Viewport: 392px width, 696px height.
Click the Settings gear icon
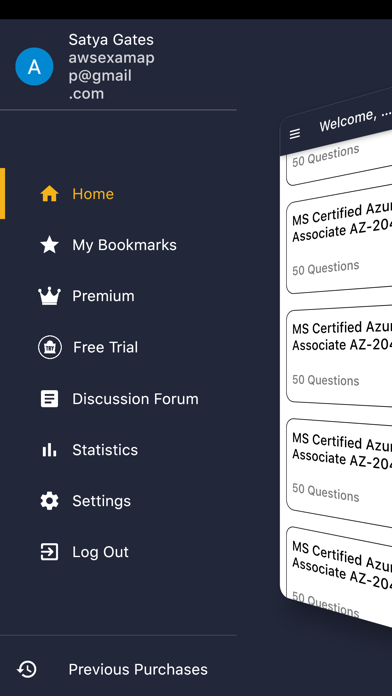(x=49, y=501)
